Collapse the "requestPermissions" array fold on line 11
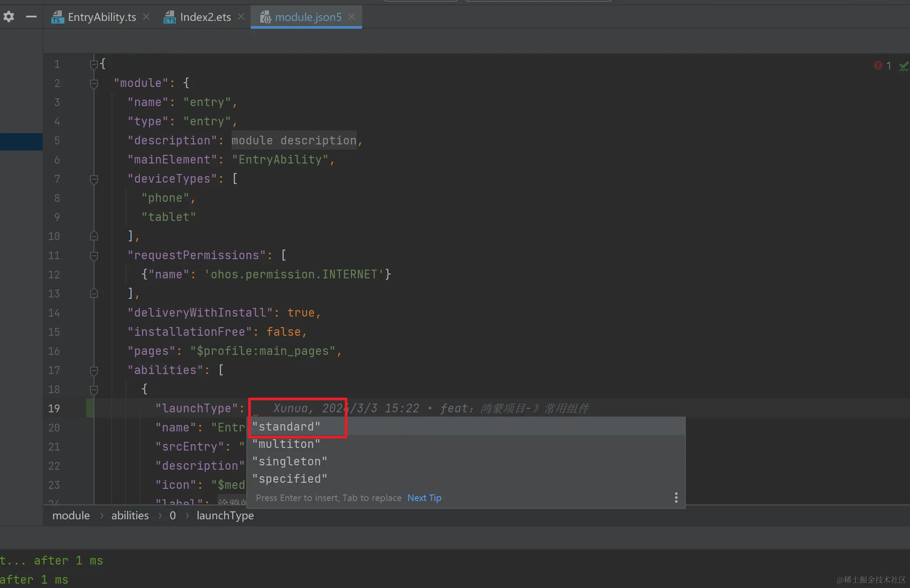This screenshot has height=588, width=910. pos(94,256)
